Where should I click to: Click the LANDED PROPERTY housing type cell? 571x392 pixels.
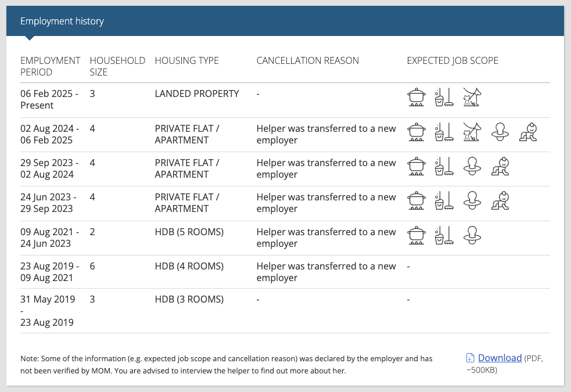(197, 93)
